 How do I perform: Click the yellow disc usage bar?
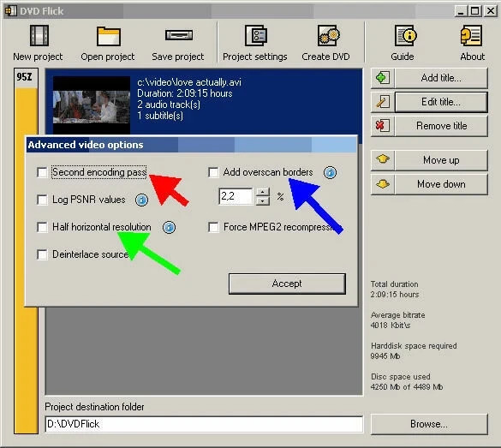(x=26, y=260)
